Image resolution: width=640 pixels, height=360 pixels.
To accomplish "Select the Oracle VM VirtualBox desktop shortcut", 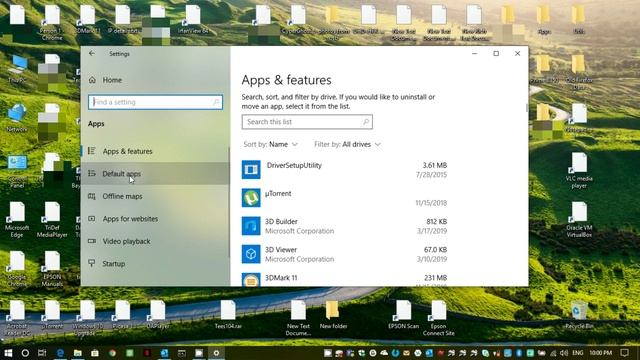I will click(579, 220).
